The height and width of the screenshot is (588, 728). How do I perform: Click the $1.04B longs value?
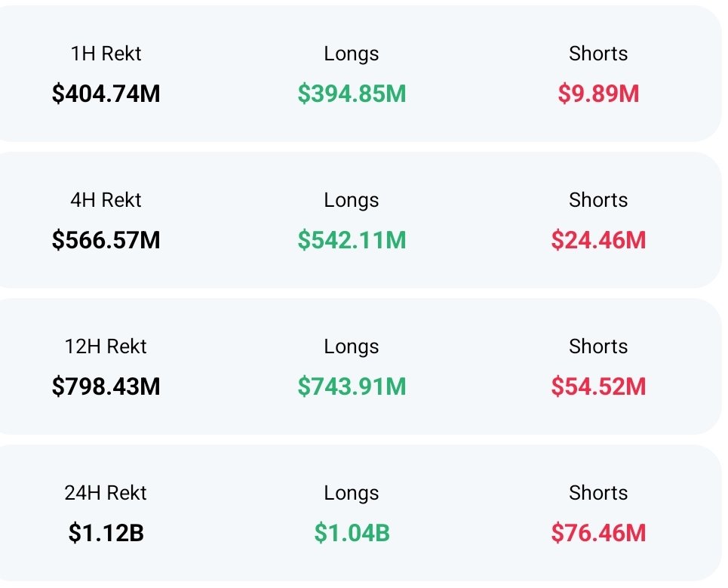tap(352, 532)
